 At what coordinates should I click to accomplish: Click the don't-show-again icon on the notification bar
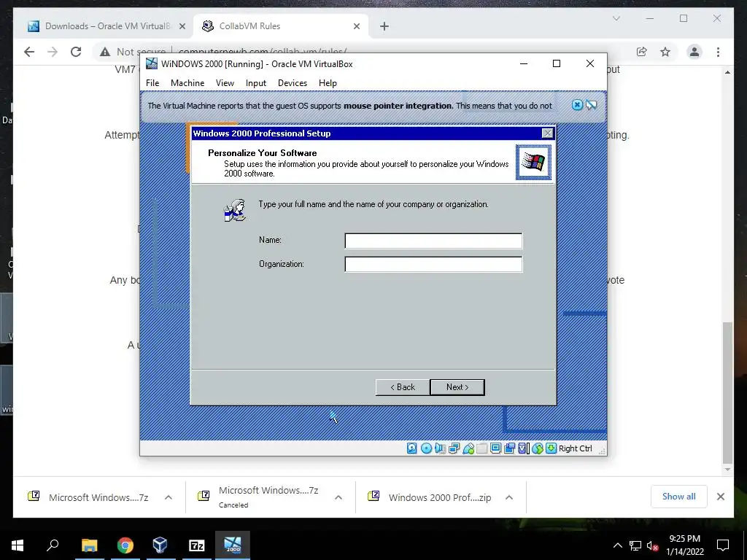tap(591, 105)
